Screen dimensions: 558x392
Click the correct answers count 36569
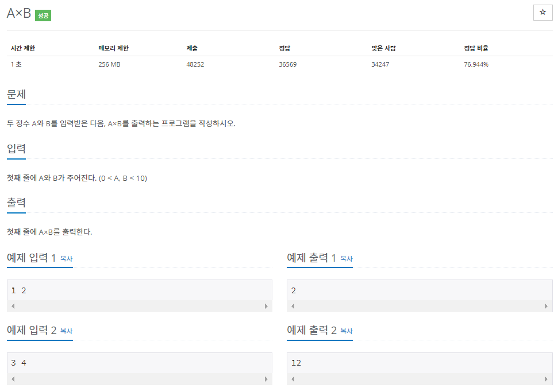(287, 64)
